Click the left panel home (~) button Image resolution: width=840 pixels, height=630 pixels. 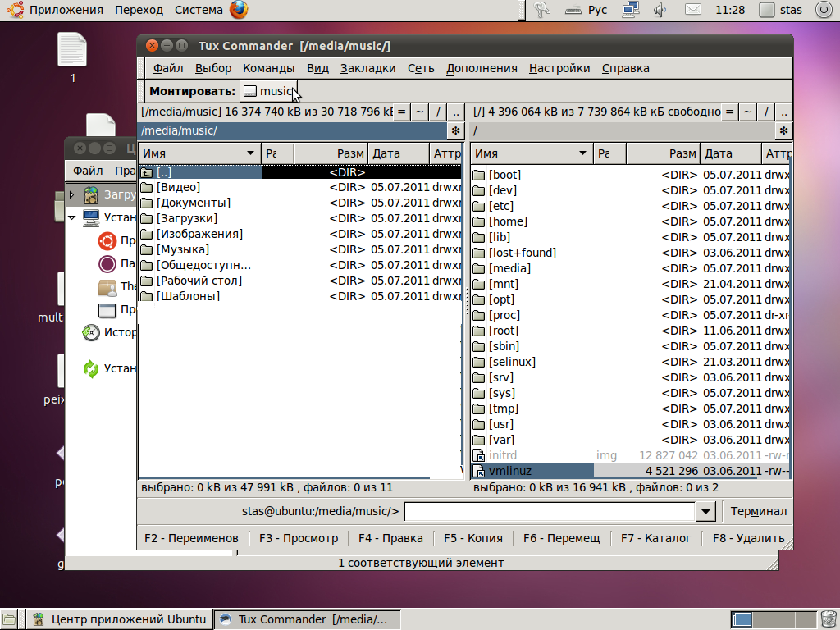419,112
